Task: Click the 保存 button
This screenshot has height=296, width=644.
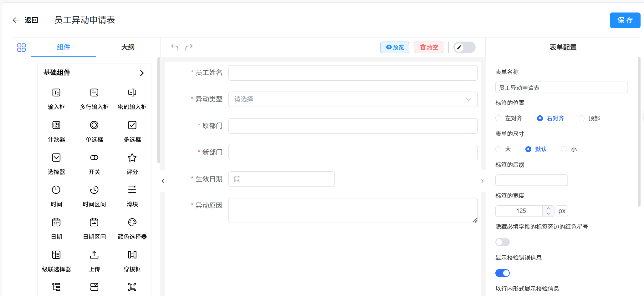Action: (625, 20)
